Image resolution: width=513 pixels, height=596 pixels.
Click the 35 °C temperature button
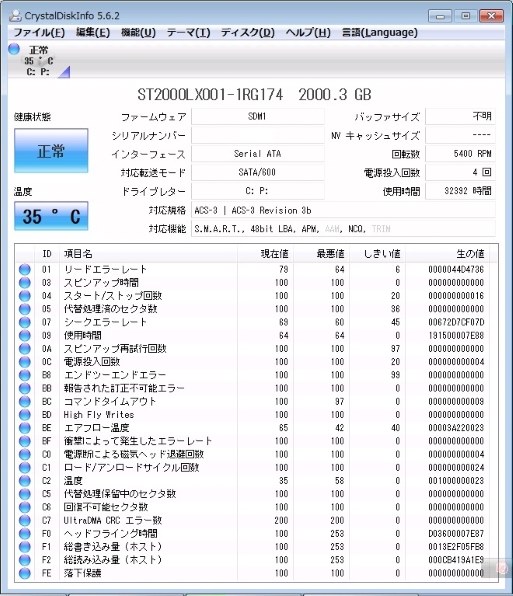click(x=51, y=216)
